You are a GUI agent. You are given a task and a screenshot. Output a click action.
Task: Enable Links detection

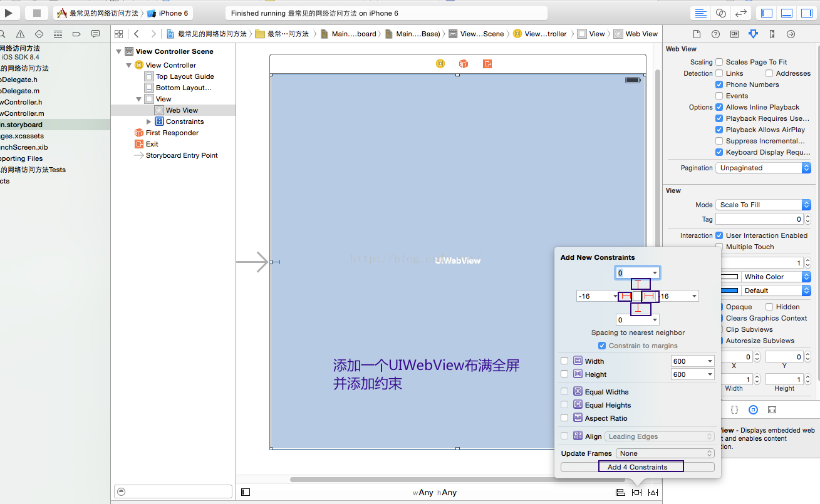coord(719,73)
